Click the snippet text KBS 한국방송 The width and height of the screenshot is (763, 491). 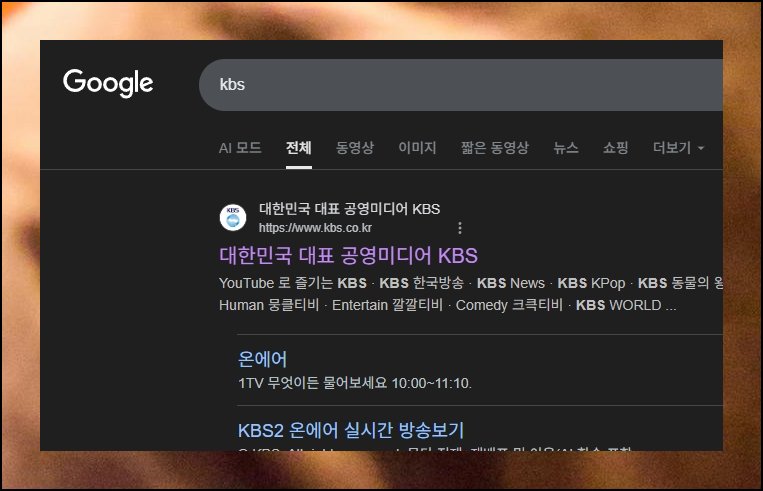(x=421, y=283)
